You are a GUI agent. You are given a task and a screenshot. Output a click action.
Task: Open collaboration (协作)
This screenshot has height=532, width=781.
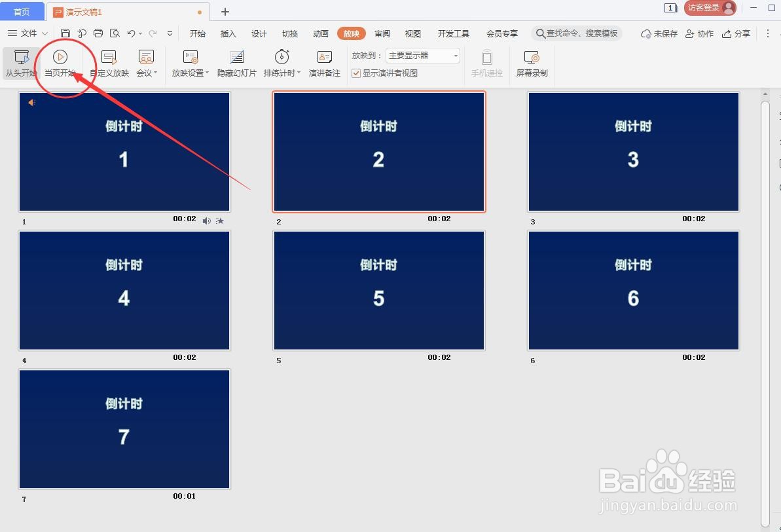coord(699,33)
